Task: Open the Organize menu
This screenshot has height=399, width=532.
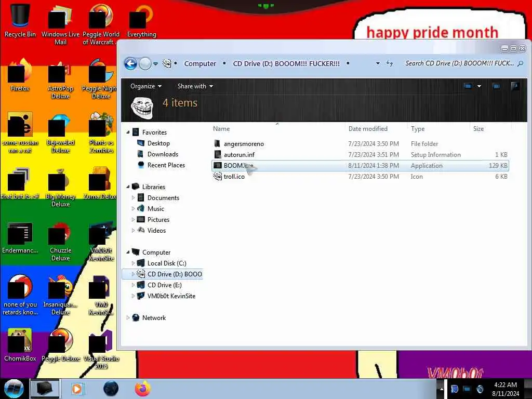Action: point(146,86)
